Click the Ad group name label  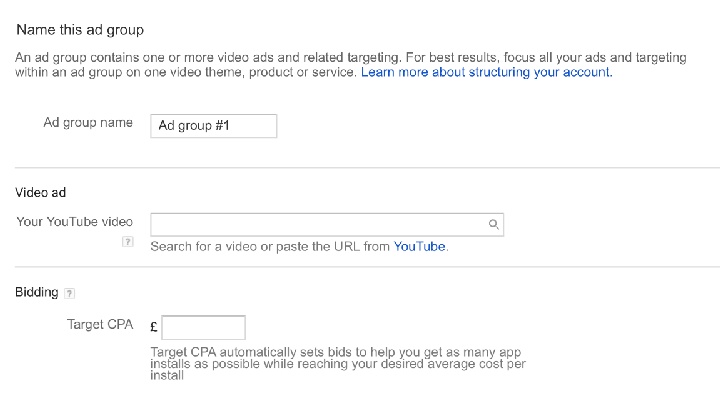88,123
